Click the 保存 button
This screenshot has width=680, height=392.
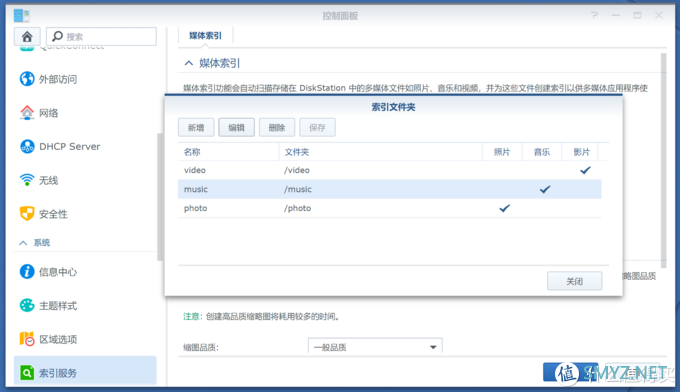point(317,127)
